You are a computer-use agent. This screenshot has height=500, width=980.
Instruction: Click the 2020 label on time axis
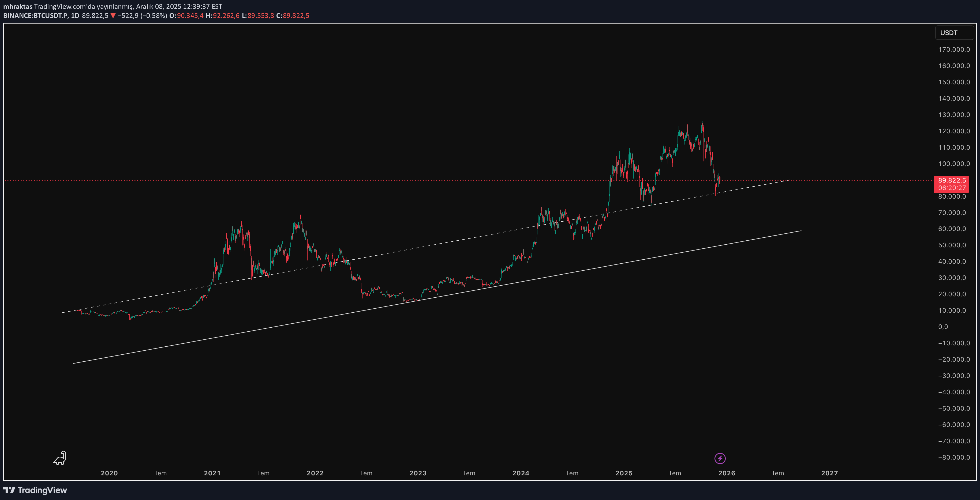(109, 473)
